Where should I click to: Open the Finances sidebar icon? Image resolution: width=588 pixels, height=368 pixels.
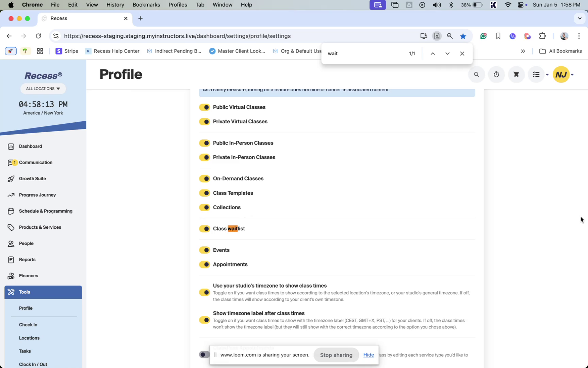[11, 276]
